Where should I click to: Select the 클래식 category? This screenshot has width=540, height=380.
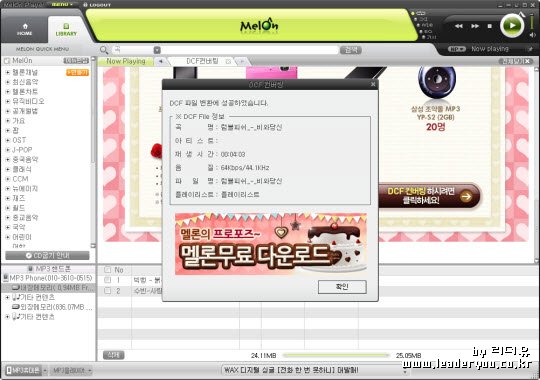tap(22, 169)
